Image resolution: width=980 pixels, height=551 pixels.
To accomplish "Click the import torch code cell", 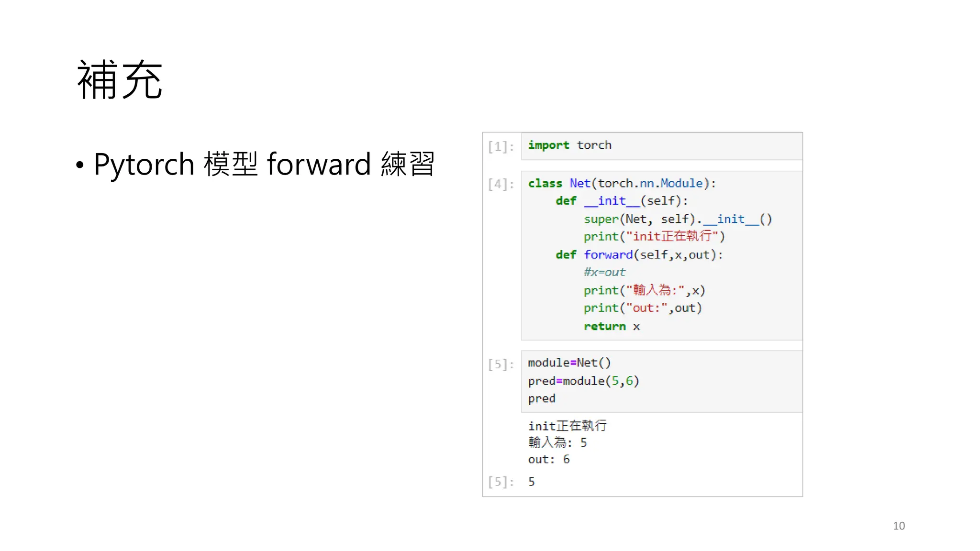I will click(569, 145).
